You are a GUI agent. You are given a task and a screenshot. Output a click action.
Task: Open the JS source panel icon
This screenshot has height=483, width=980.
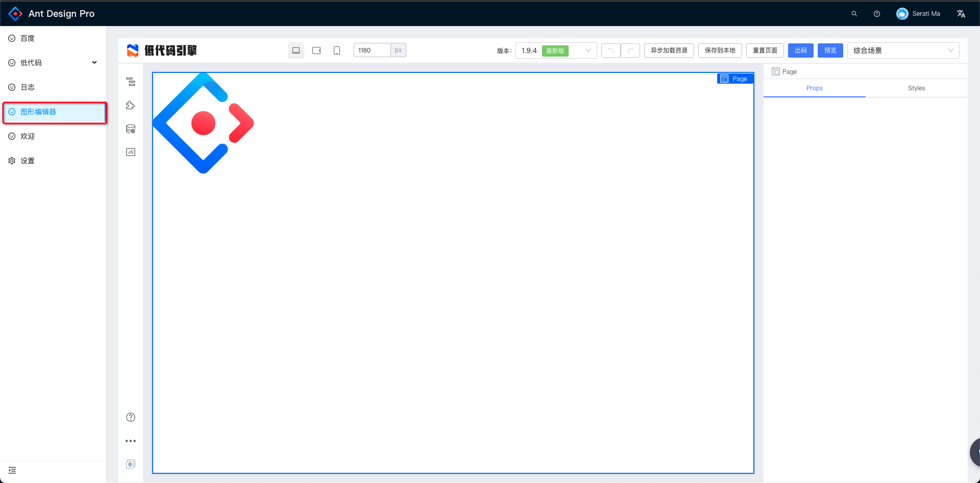point(131,152)
